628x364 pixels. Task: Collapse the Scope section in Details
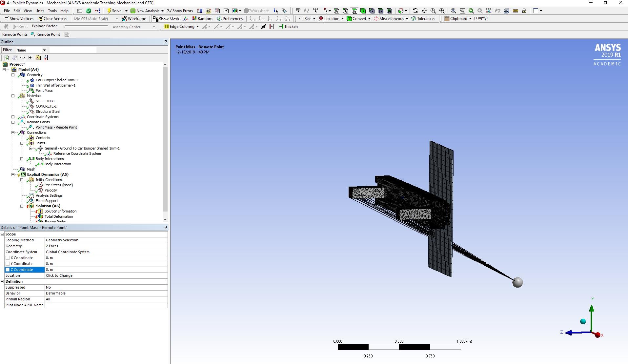[2, 234]
